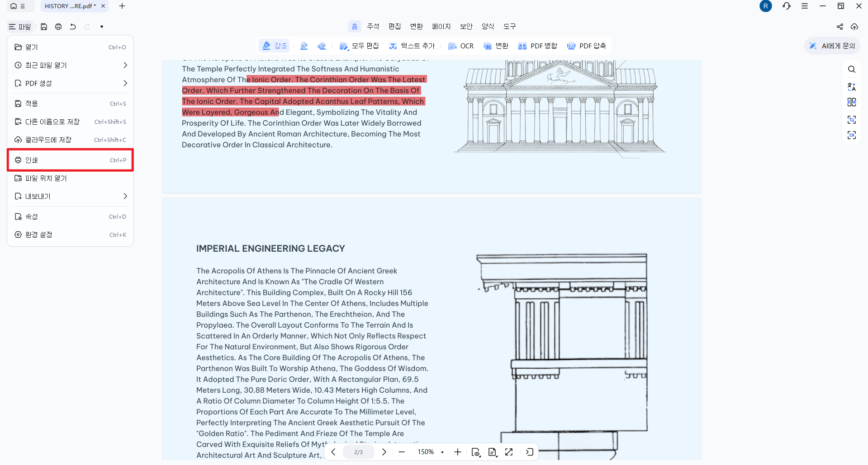Select the underline marker tool icon
The image size is (868, 465).
[x=304, y=46]
